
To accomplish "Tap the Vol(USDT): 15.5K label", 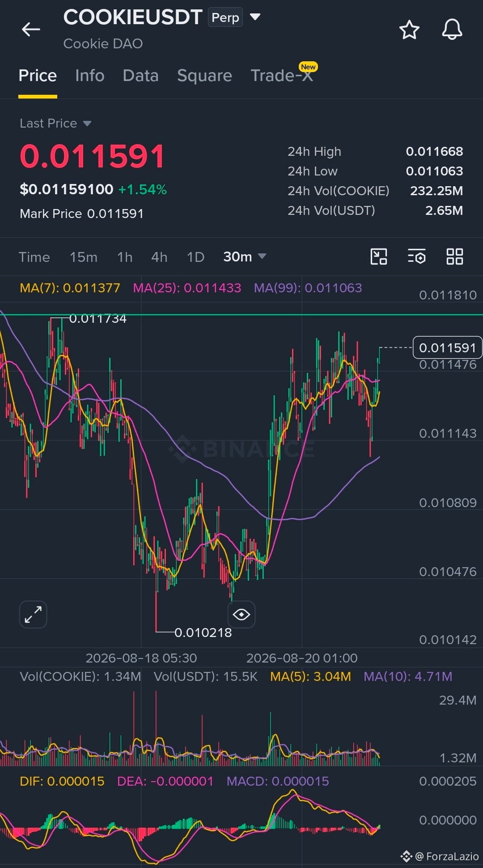I will coord(206,676).
